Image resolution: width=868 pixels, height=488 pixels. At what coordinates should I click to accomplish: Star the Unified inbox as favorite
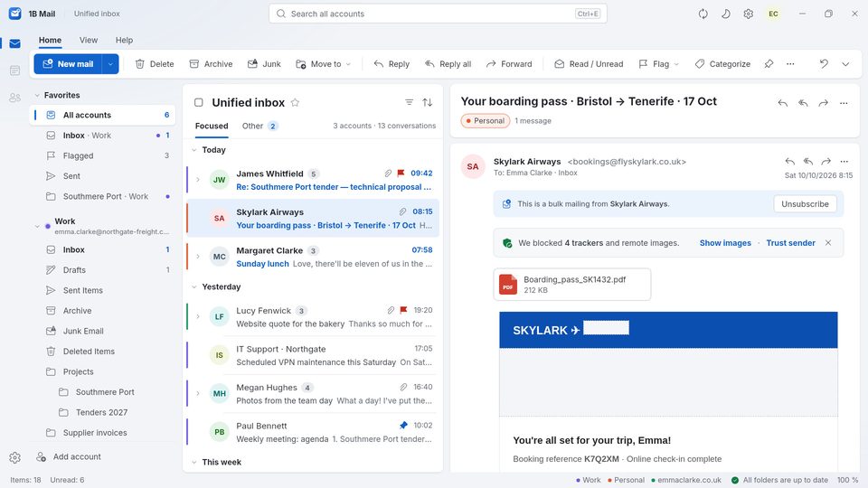(295, 102)
